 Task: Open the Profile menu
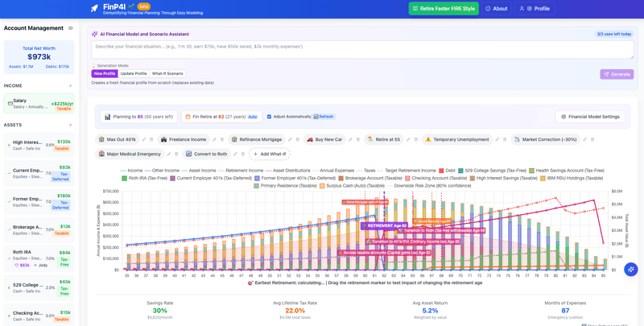[x=535, y=9]
